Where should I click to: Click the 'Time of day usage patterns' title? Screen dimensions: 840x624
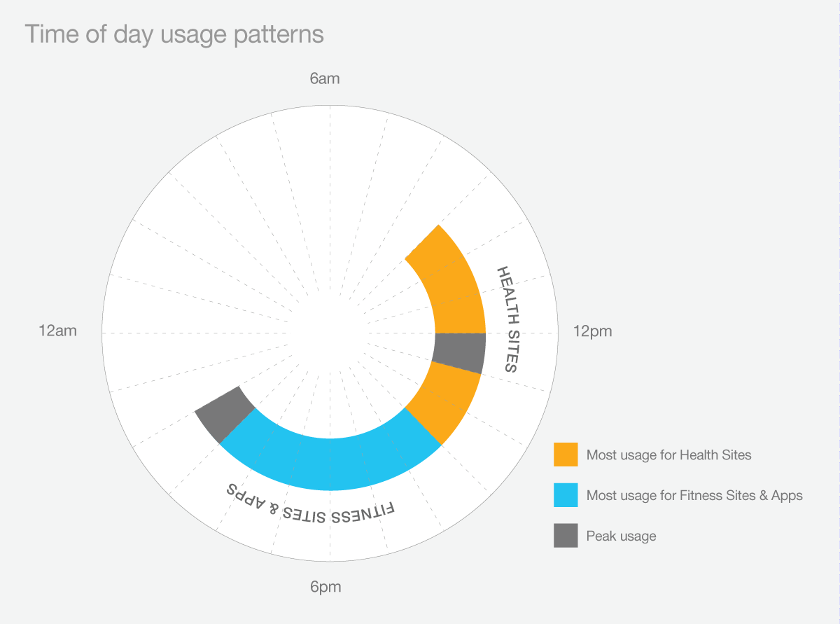click(x=174, y=34)
